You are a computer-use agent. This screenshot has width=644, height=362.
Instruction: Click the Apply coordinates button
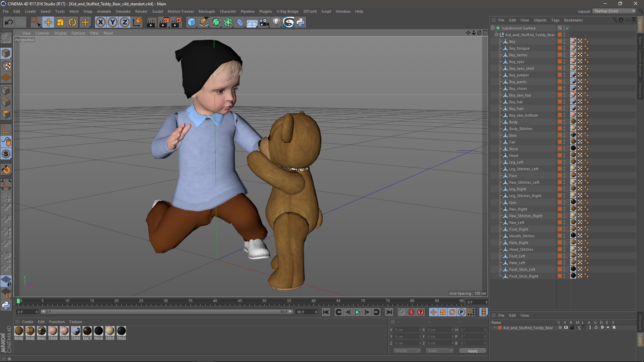(x=473, y=351)
